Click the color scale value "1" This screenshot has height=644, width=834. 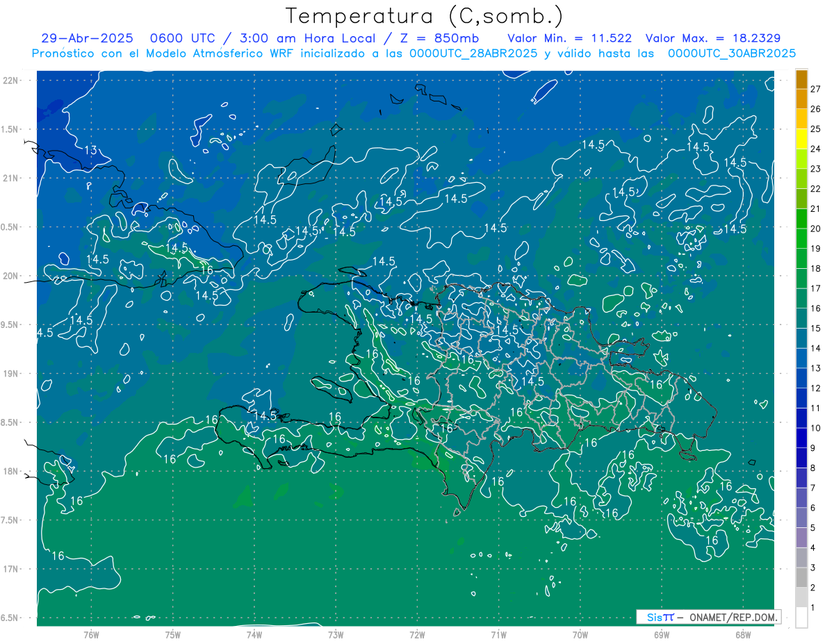coord(813,607)
